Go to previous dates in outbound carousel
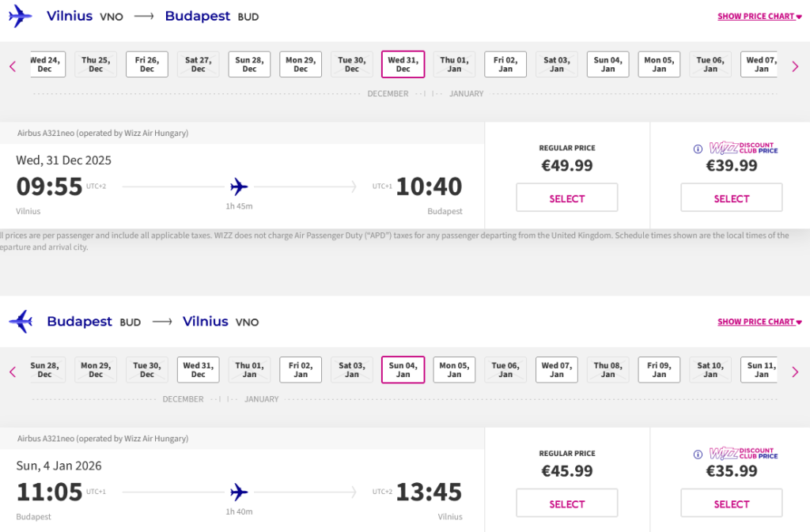 (x=13, y=66)
